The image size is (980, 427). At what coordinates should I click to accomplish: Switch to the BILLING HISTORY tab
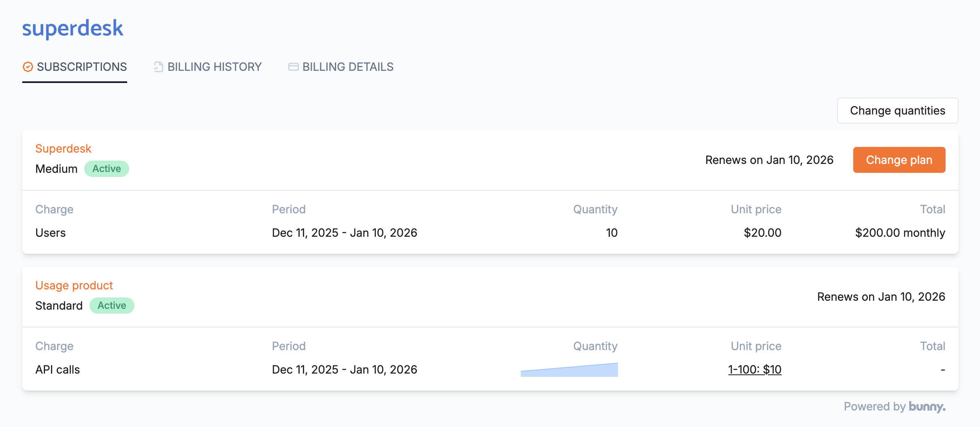pos(208,67)
